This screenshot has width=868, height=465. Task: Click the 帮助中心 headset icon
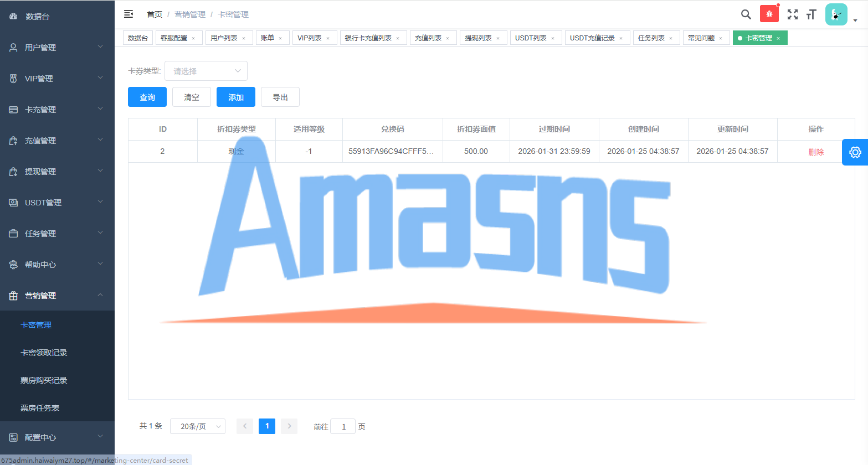(13, 265)
